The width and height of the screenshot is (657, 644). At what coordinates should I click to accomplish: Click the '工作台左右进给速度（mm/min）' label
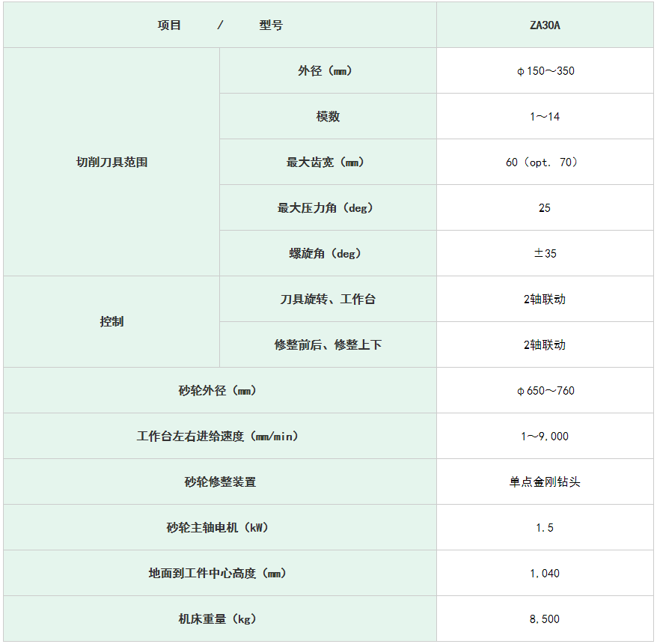point(217,437)
